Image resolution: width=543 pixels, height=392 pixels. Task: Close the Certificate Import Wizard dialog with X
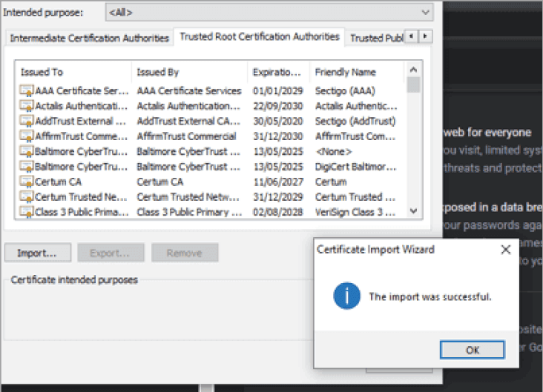[x=506, y=250]
